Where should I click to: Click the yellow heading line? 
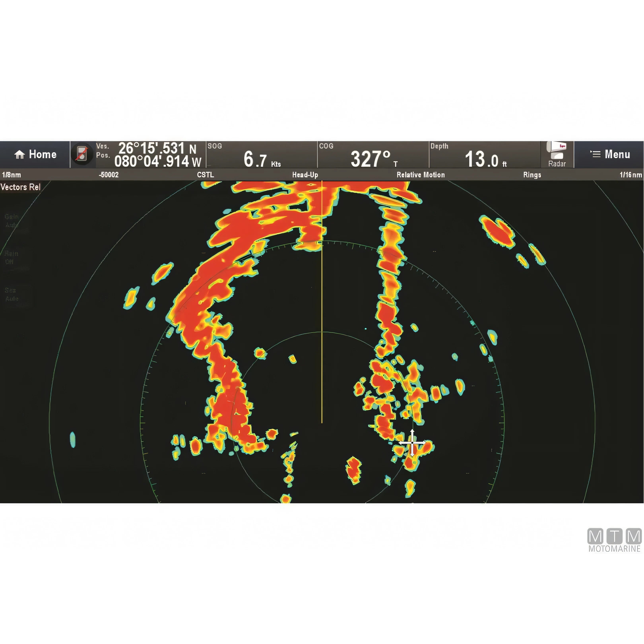click(x=322, y=302)
